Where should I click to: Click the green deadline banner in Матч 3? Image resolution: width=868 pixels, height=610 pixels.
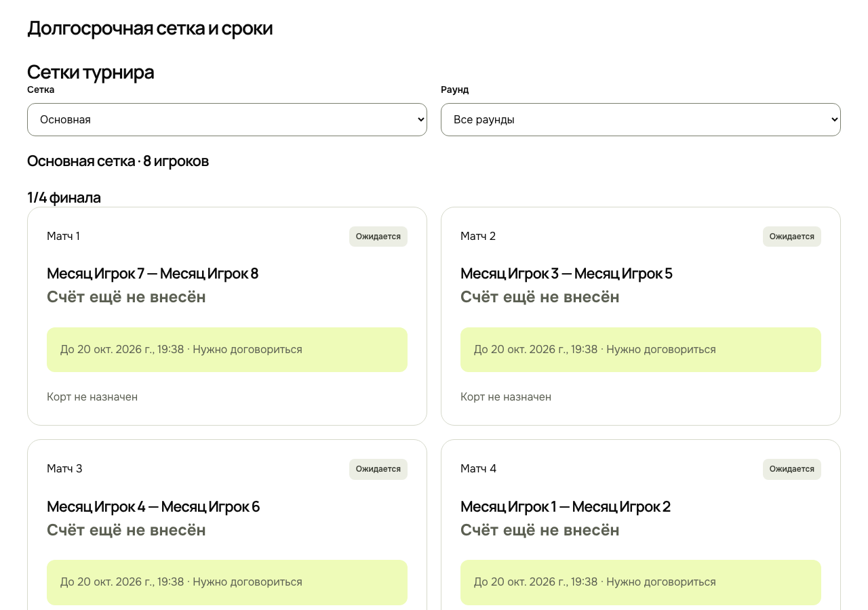(x=227, y=582)
